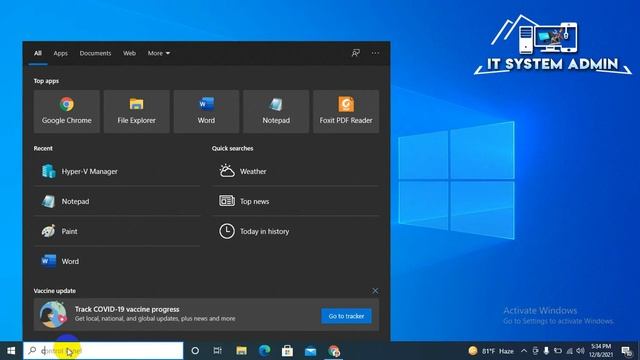Screen dimensions: 640x360
Task: Switch to the Documents search tab
Action: click(x=95, y=53)
